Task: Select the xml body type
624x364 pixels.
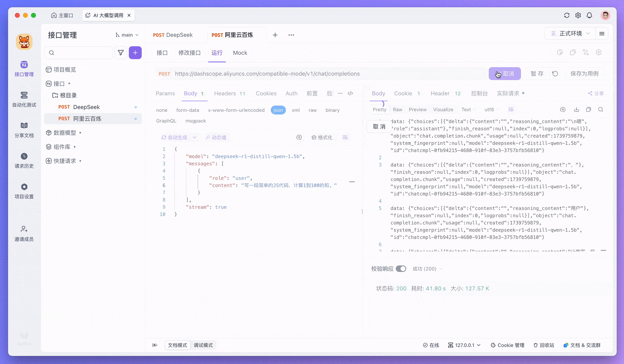Action: [296, 110]
